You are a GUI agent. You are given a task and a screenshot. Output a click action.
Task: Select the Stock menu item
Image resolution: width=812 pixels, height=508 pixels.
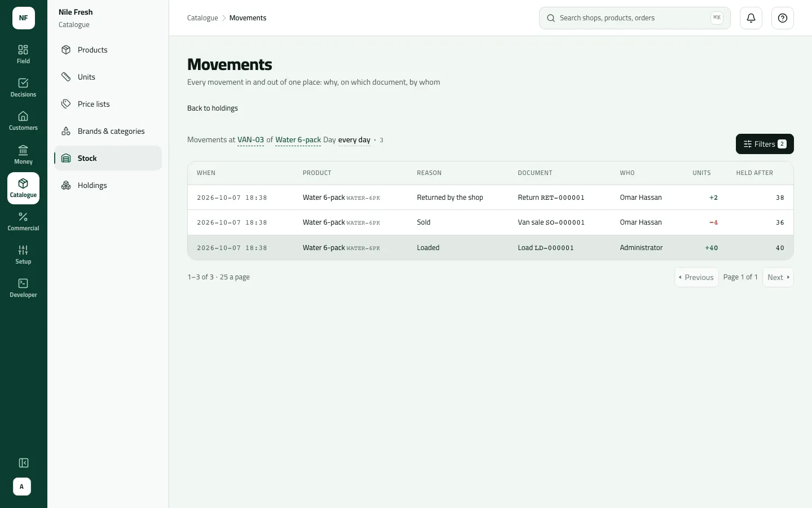pyautogui.click(x=108, y=158)
